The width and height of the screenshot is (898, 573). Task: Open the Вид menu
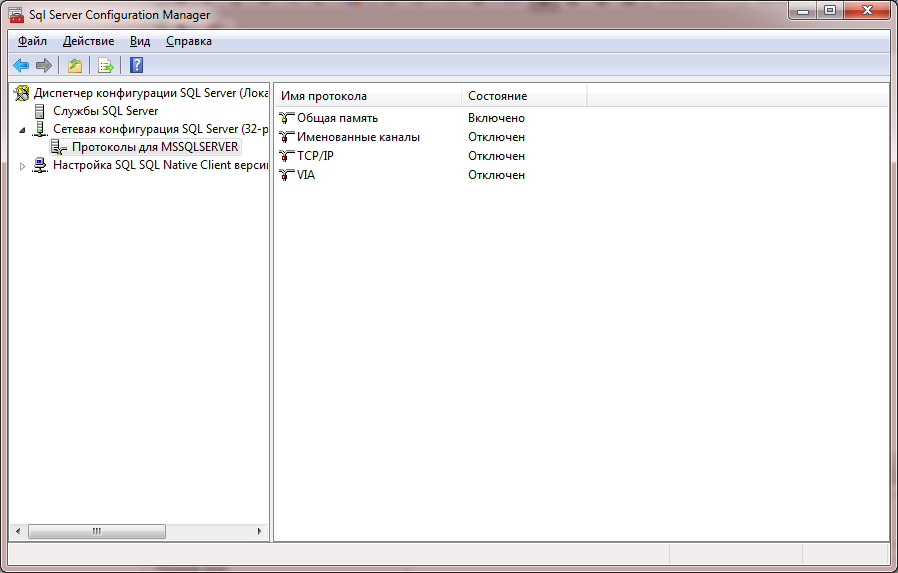pos(140,41)
